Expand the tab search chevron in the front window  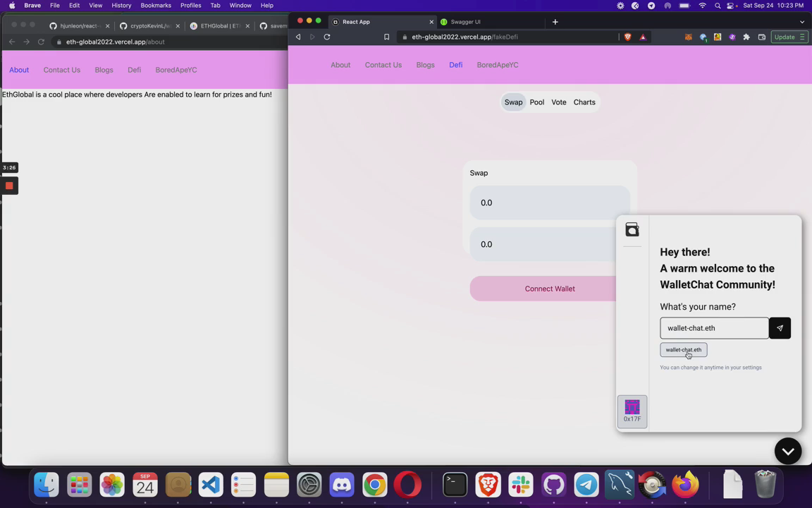coord(802,22)
